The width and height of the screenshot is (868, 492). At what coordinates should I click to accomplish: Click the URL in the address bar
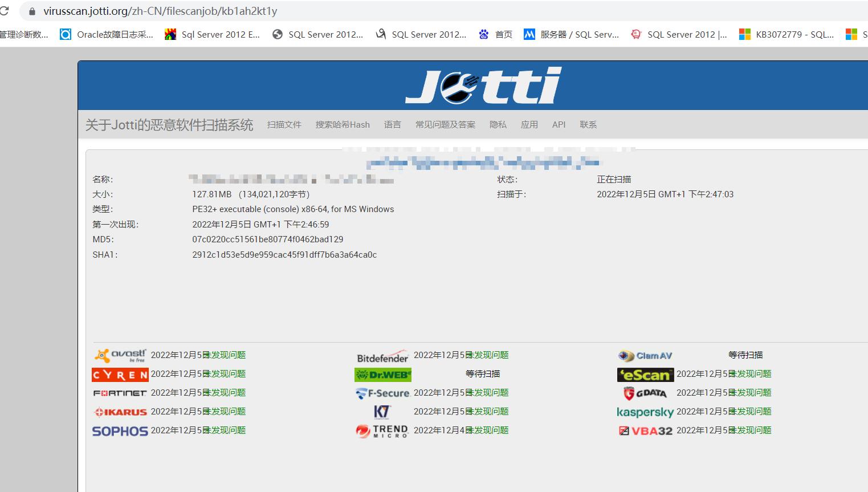coord(160,11)
